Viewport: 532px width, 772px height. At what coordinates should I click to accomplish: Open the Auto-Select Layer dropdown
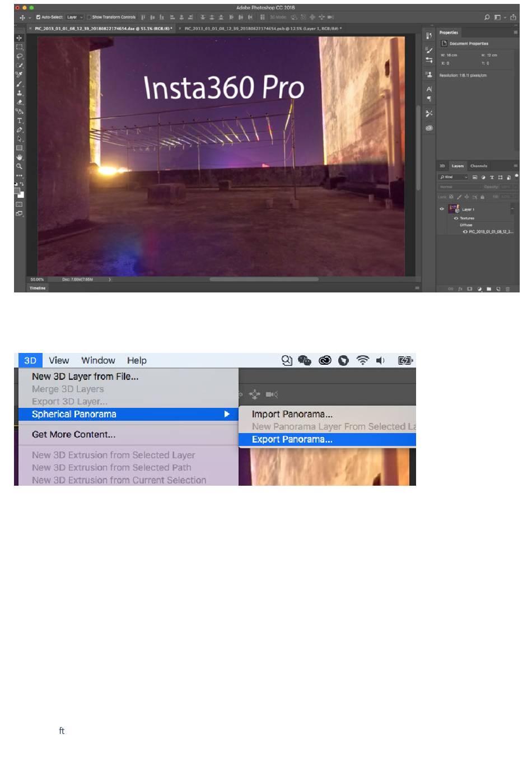pos(74,17)
